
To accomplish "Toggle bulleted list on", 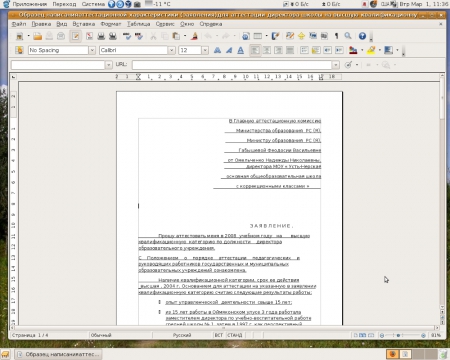I will coord(316,50).
